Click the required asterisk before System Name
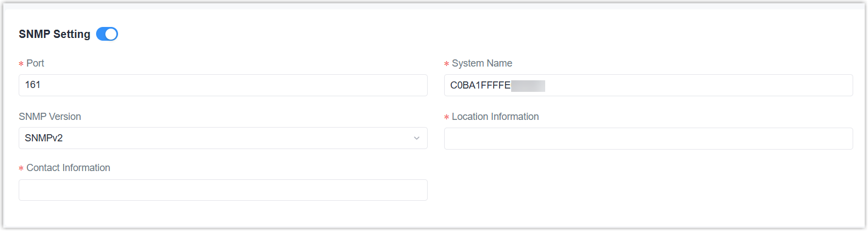Viewport: 868px width, 231px height. pyautogui.click(x=447, y=64)
